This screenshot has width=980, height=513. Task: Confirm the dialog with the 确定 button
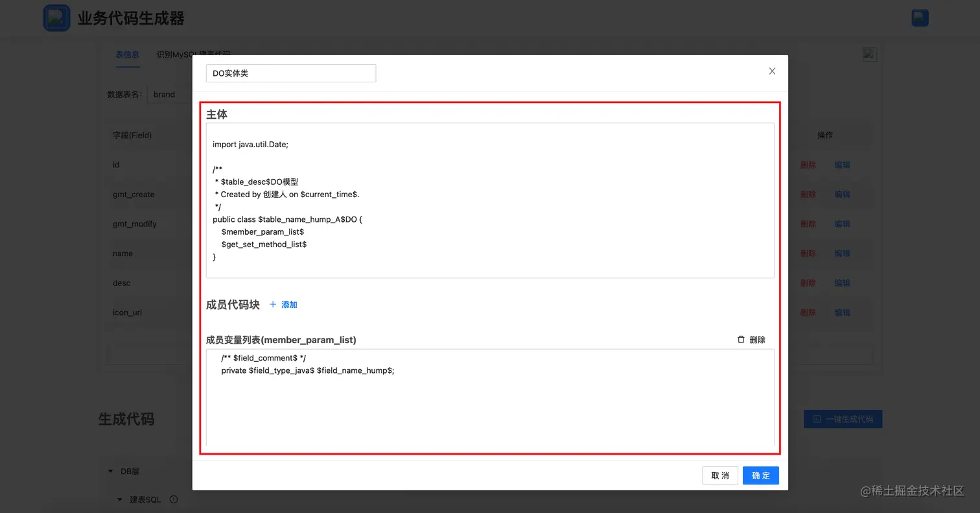pyautogui.click(x=761, y=475)
